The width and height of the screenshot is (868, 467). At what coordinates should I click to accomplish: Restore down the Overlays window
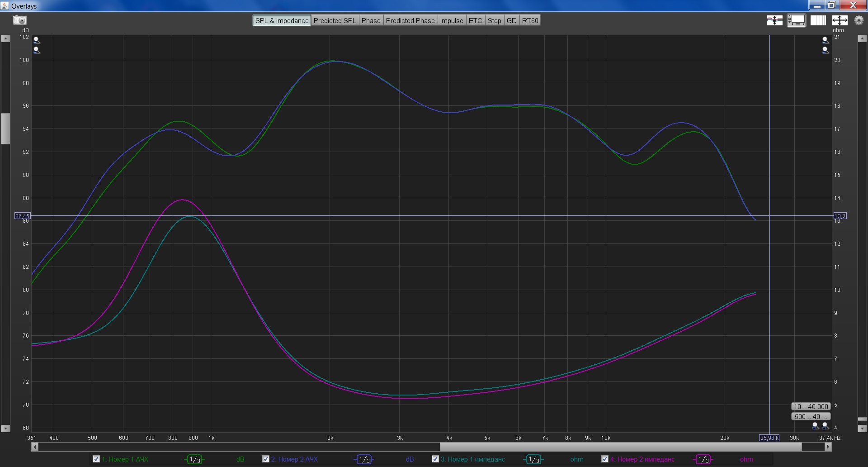click(831, 5)
